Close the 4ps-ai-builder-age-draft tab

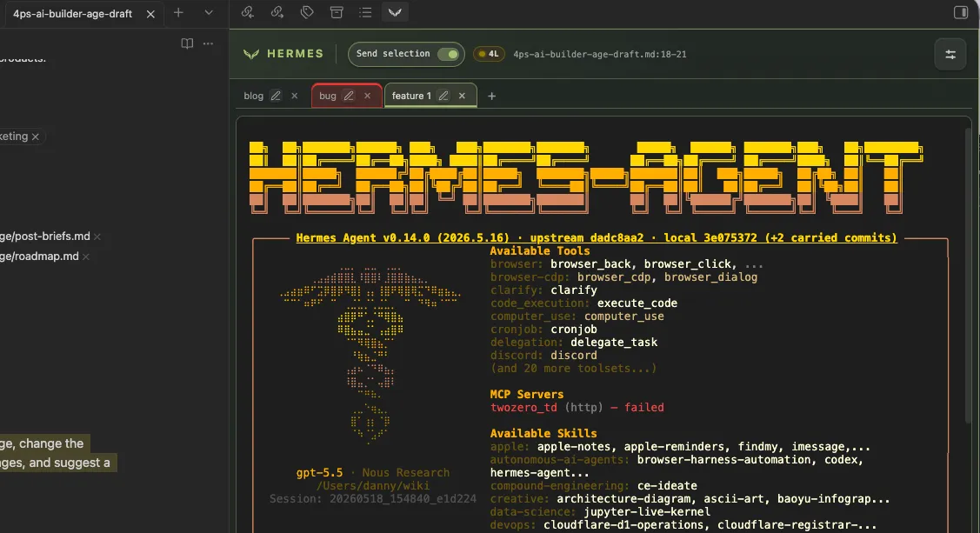click(x=150, y=14)
